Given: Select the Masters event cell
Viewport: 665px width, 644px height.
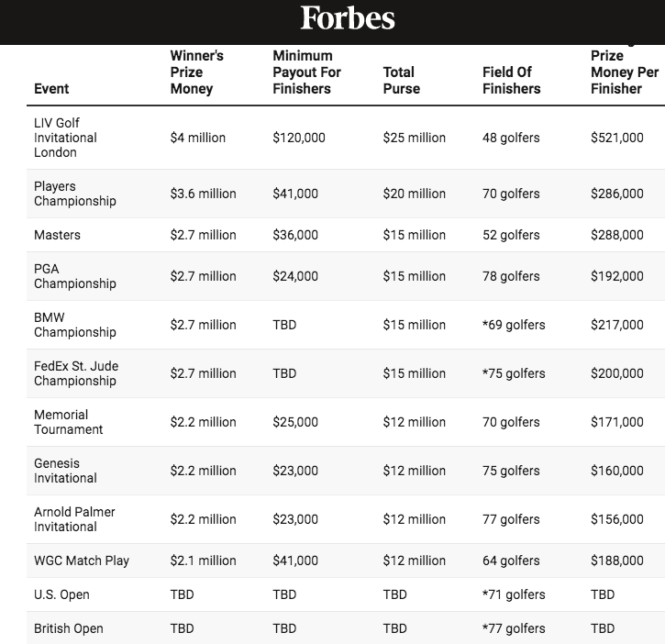Looking at the screenshot, I should [x=57, y=235].
